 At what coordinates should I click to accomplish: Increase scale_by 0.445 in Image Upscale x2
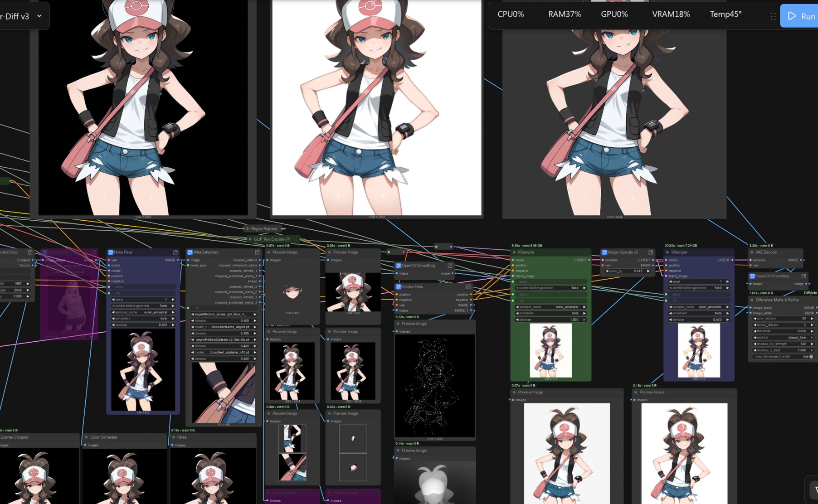click(x=649, y=271)
